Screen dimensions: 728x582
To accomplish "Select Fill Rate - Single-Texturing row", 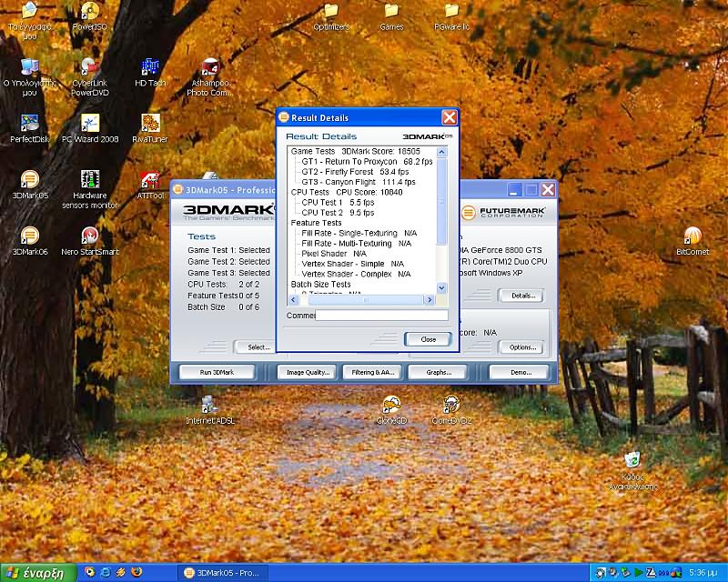I will 359,233.
